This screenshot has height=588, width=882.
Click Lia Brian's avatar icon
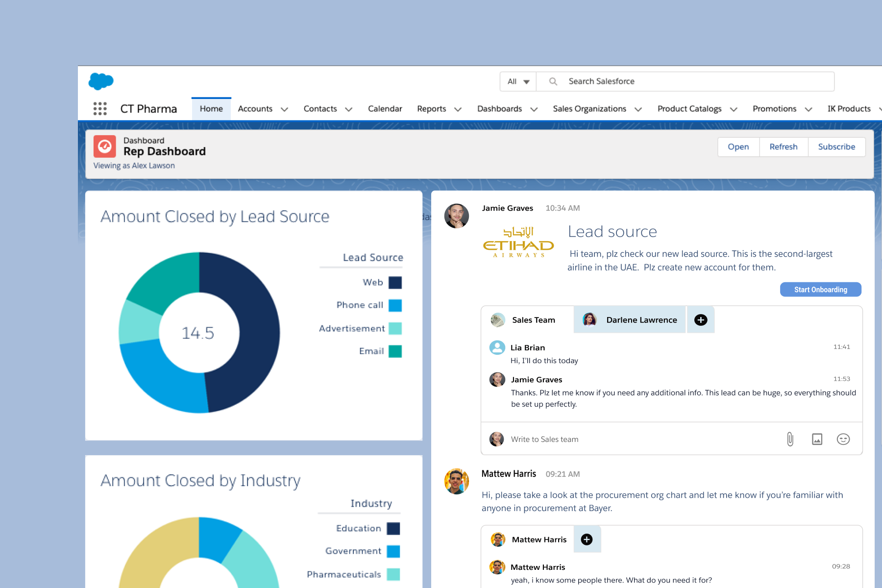coord(497,347)
